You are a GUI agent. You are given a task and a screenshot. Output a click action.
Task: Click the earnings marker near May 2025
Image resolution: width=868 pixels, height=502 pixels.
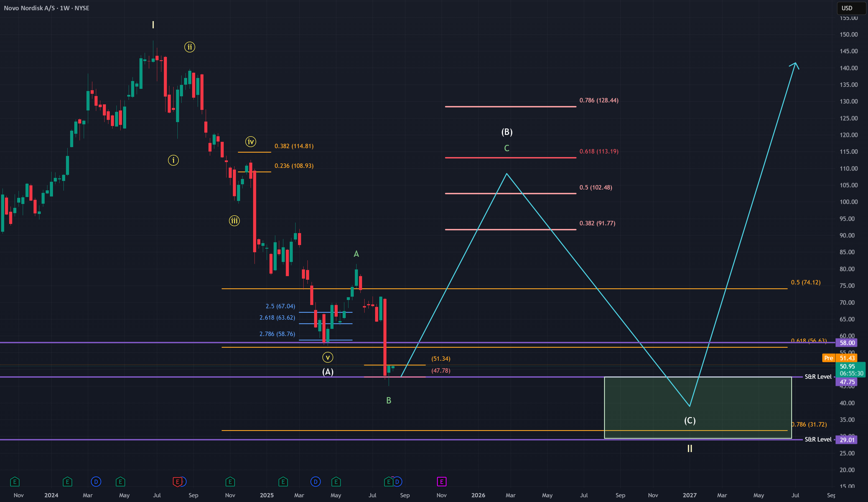point(336,482)
